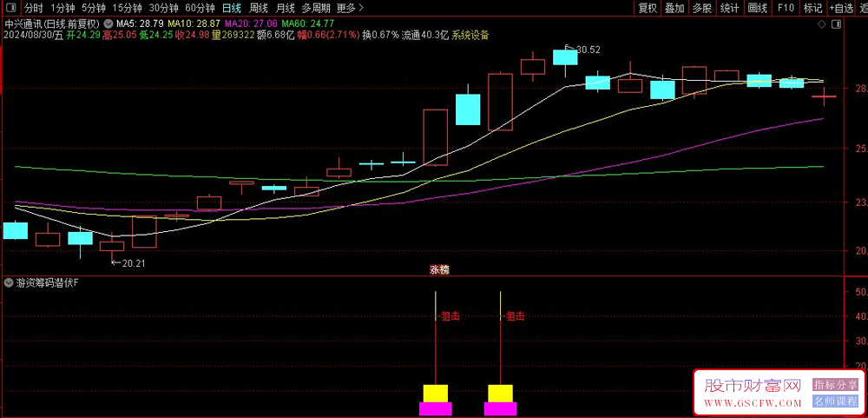The height and width of the screenshot is (418, 868).
Task: Expand the 更多 more periods menu
Action: coord(351,8)
